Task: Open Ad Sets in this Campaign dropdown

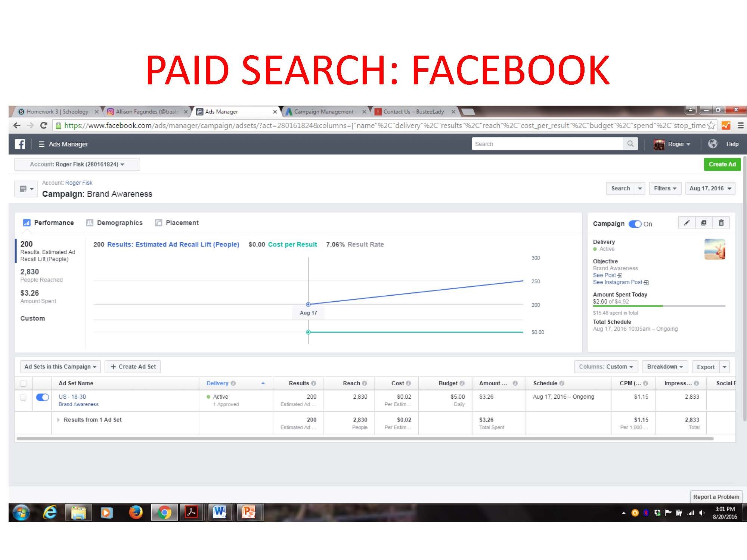Action: pos(61,367)
